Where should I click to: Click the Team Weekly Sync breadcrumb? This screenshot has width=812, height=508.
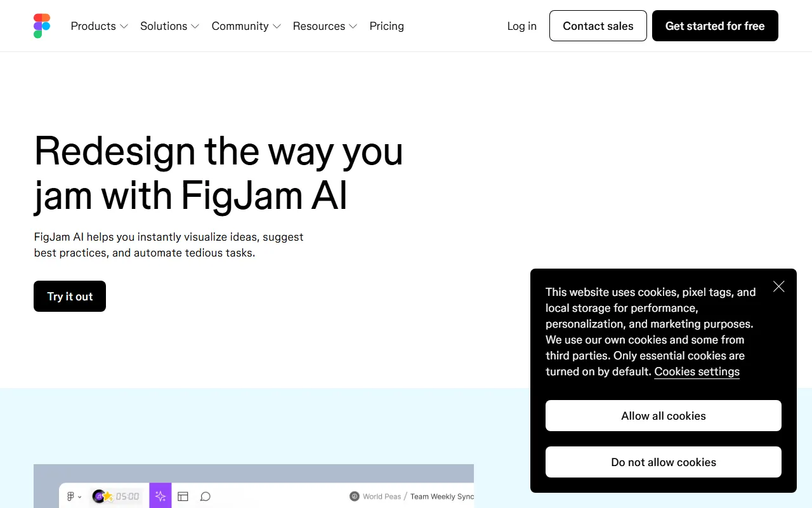pyautogui.click(x=442, y=496)
